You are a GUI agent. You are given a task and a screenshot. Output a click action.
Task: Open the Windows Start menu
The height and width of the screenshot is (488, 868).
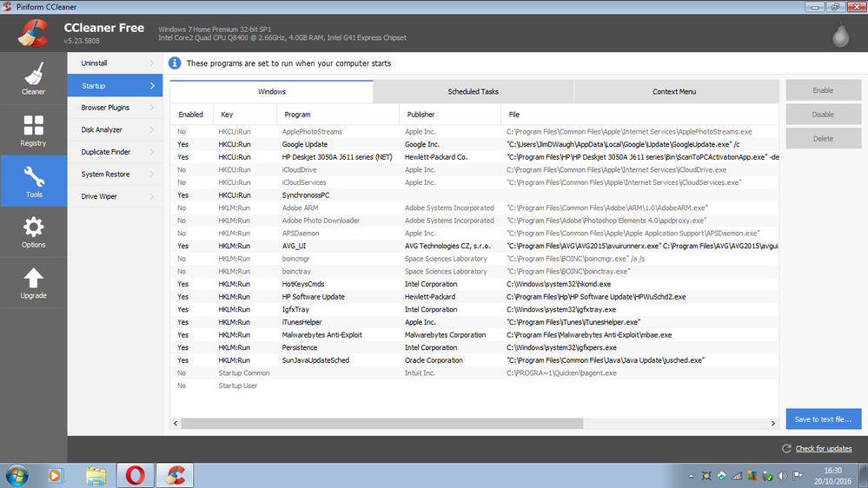pyautogui.click(x=17, y=475)
